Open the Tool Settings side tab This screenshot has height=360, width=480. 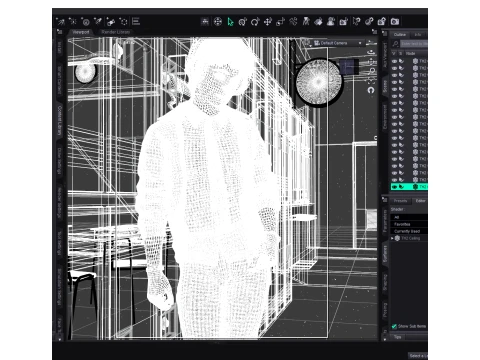(60, 243)
